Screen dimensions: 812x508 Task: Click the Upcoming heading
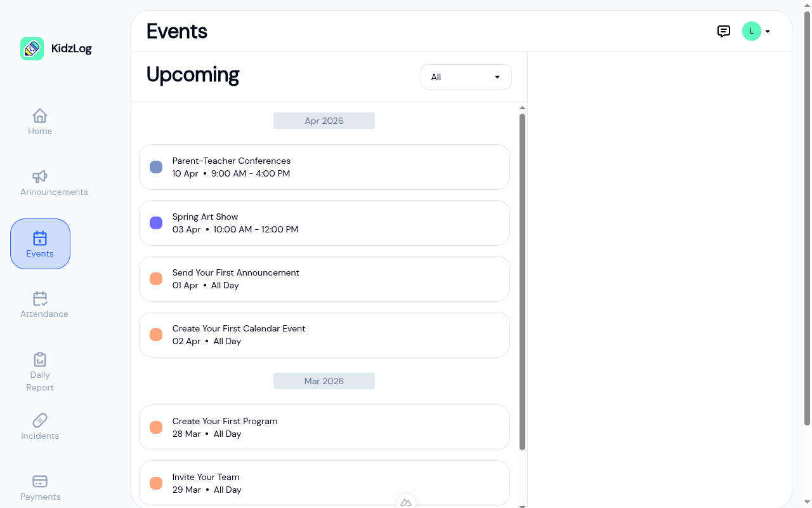click(x=193, y=75)
